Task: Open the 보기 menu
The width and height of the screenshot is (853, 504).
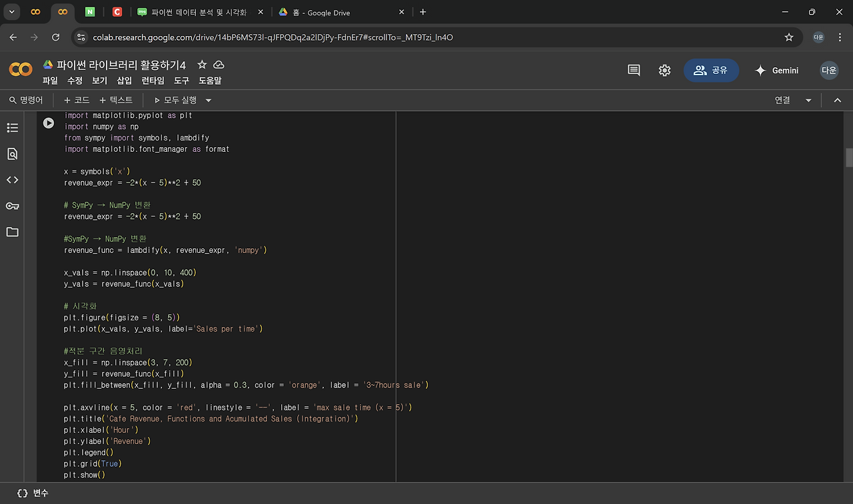Action: pyautogui.click(x=99, y=81)
